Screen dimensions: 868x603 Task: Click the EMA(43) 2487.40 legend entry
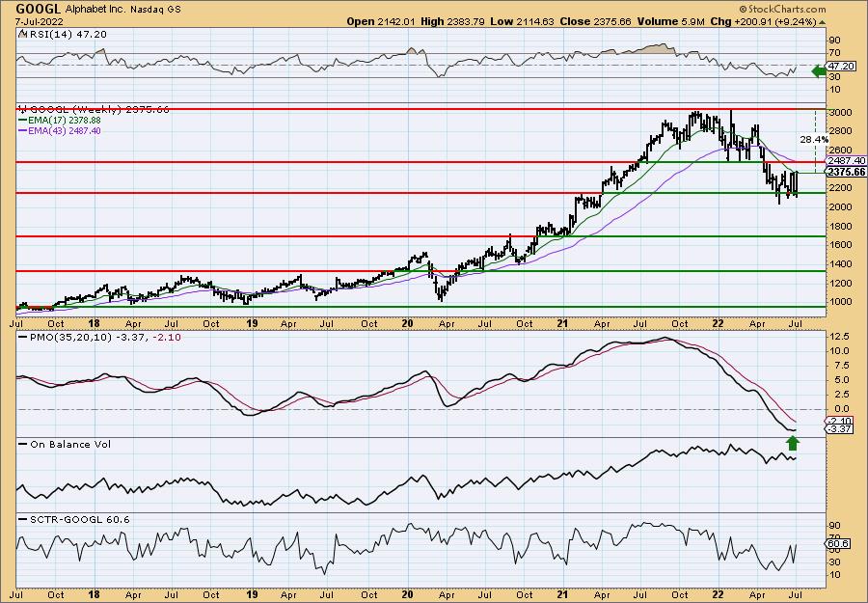coord(60,130)
